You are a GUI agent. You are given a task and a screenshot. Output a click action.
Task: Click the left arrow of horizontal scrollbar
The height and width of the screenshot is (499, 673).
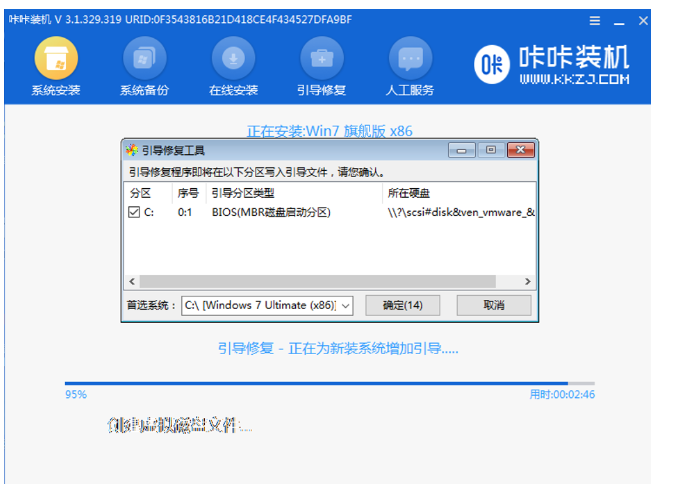[x=132, y=281]
